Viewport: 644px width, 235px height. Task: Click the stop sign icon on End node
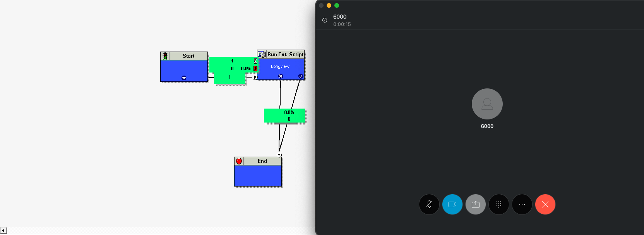coord(239,161)
